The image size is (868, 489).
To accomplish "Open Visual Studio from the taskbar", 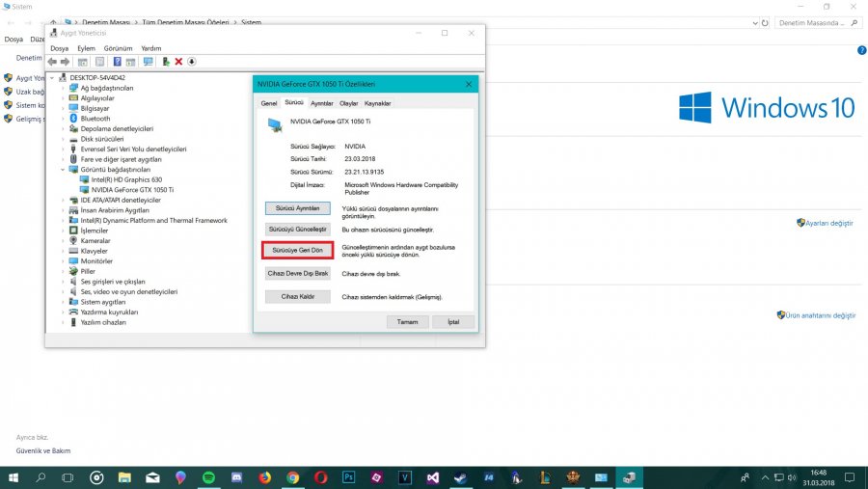I will point(432,477).
